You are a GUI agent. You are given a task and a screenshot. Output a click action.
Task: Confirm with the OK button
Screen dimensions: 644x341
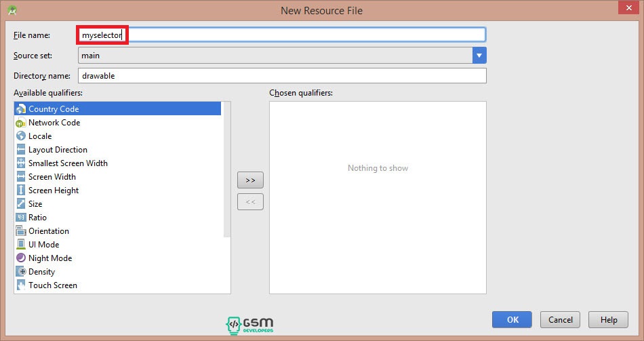(x=512, y=319)
